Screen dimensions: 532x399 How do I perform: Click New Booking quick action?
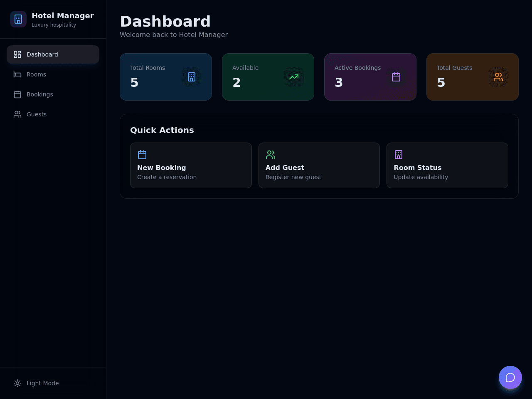tap(191, 165)
